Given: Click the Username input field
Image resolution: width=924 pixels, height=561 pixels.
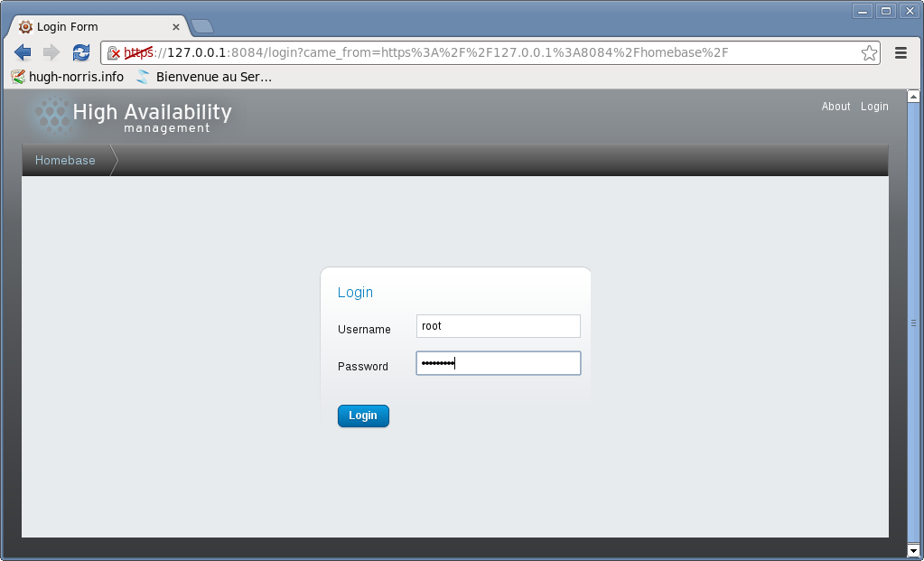Looking at the screenshot, I should click(x=498, y=326).
